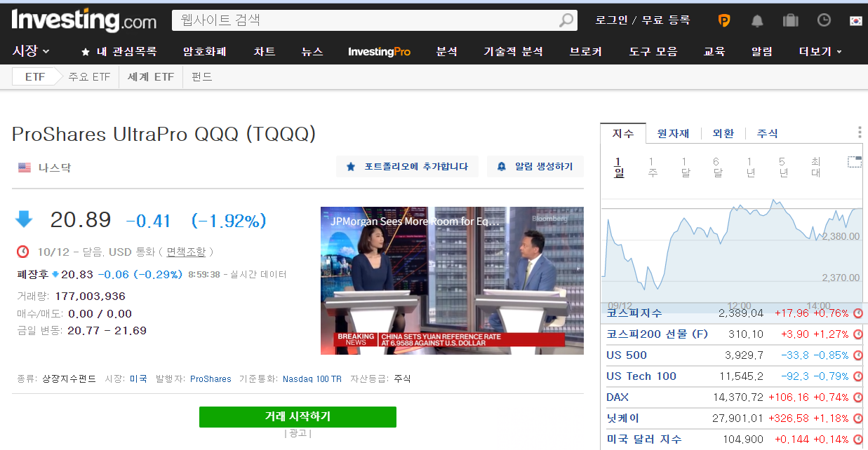Image resolution: width=868 pixels, height=450 pixels.
Task: Open the 기술적 분석 menu
Action: coord(513,52)
